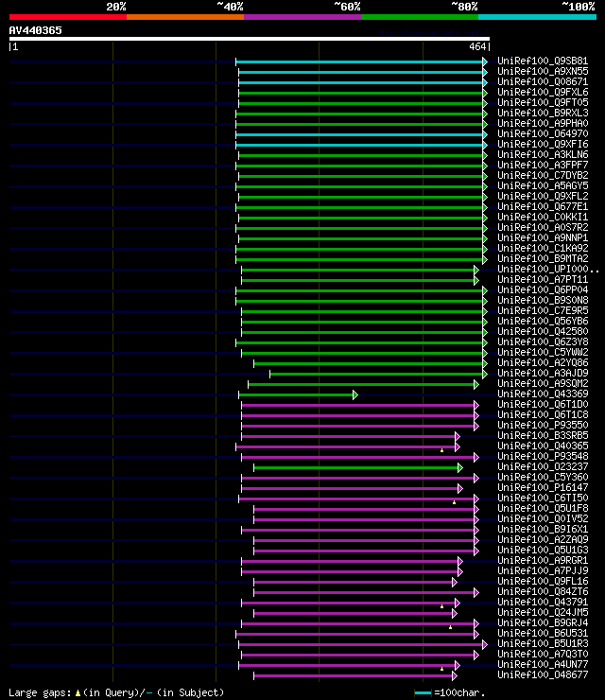The image size is (605, 700).
Task: Click the yellow gap marker in Q43791 row
Action: click(442, 606)
